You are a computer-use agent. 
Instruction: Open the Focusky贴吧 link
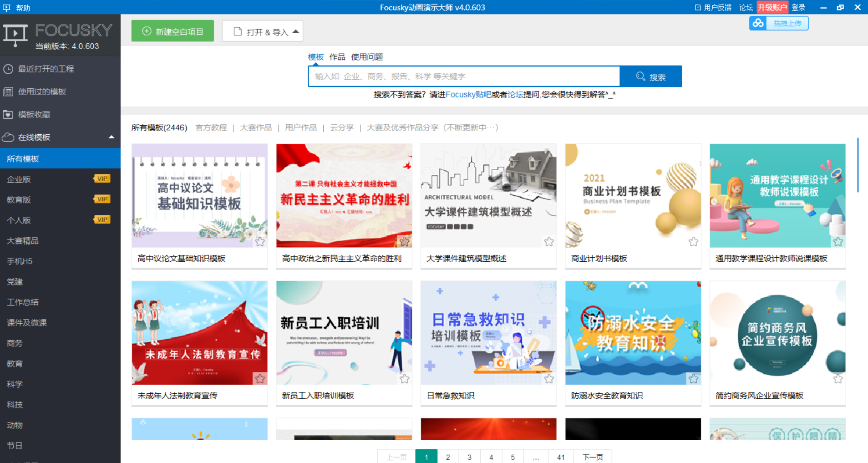(x=468, y=95)
